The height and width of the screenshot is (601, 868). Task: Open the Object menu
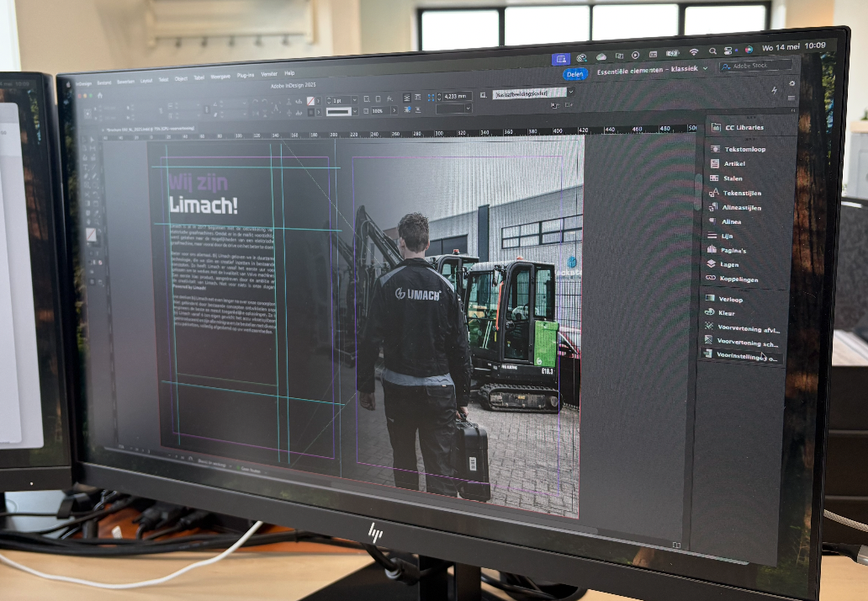pyautogui.click(x=181, y=78)
